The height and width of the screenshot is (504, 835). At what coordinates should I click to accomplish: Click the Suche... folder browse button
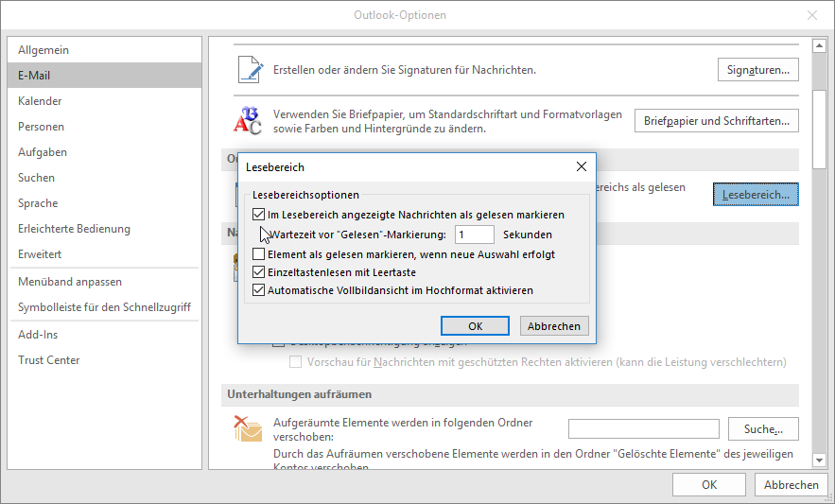[x=763, y=429]
